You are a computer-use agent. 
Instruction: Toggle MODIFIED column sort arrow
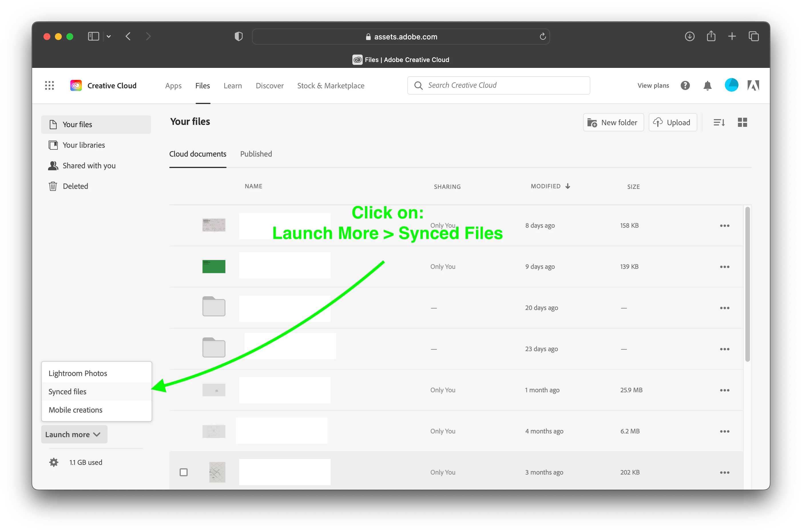point(568,186)
